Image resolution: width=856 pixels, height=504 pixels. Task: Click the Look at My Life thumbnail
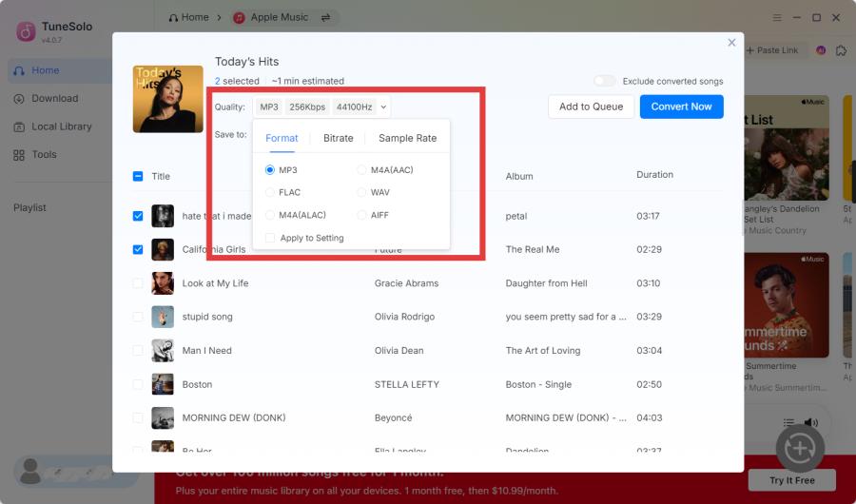[x=163, y=283]
